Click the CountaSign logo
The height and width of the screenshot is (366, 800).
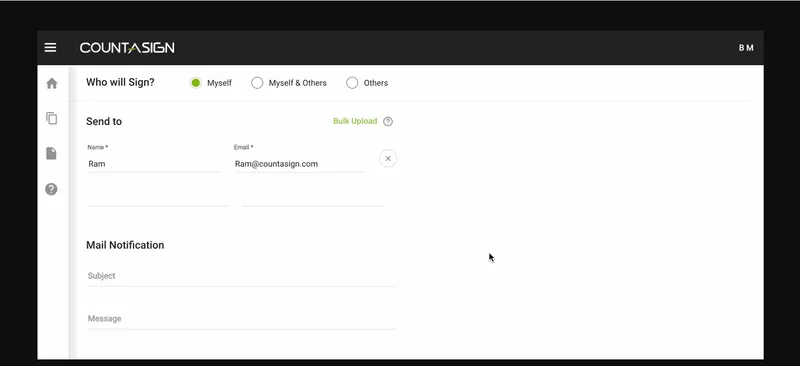(127, 48)
